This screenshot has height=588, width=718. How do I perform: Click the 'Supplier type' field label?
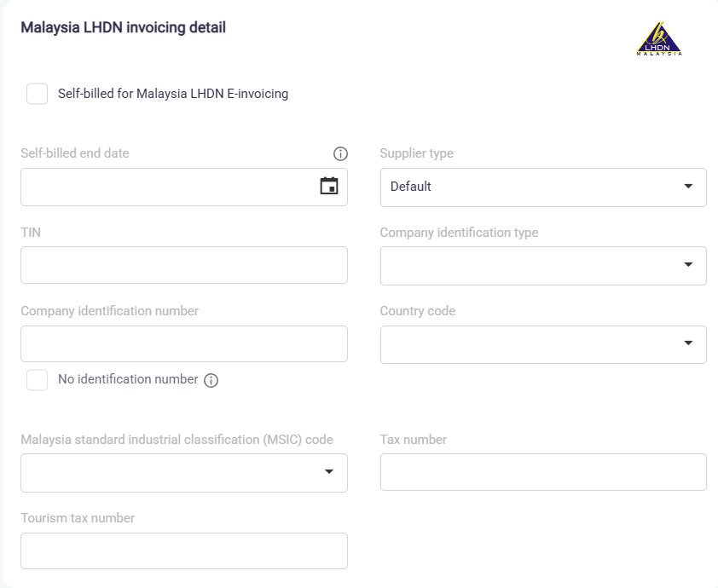tap(416, 153)
